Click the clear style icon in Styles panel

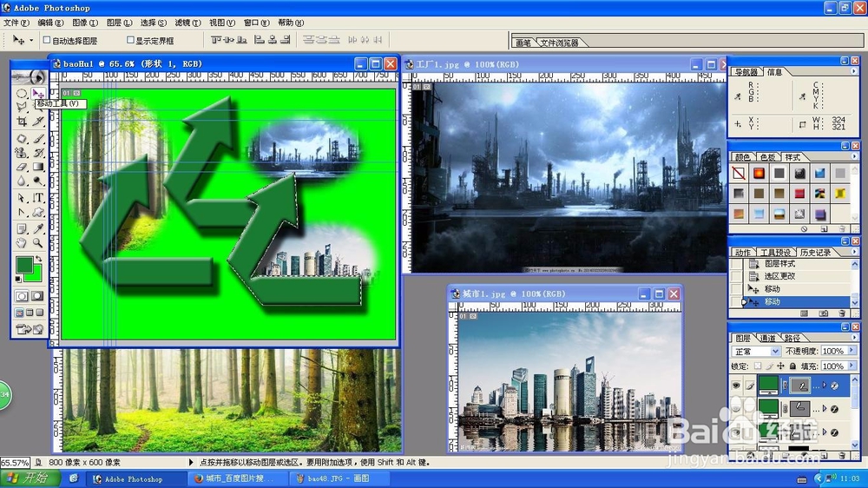click(x=804, y=228)
